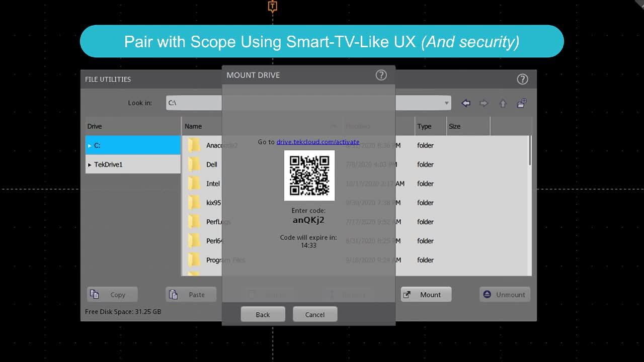Expand the C: drive in the Drive list
The height and width of the screenshot is (362, 644).
[x=91, y=145]
